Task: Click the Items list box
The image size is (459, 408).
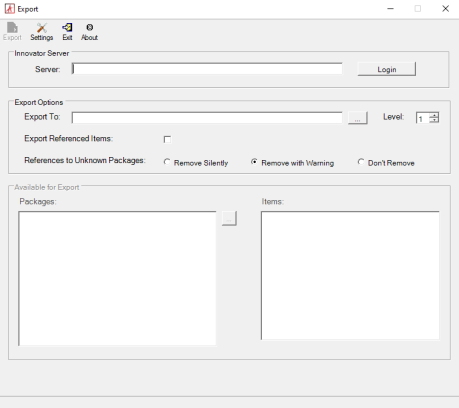Action: (350, 276)
